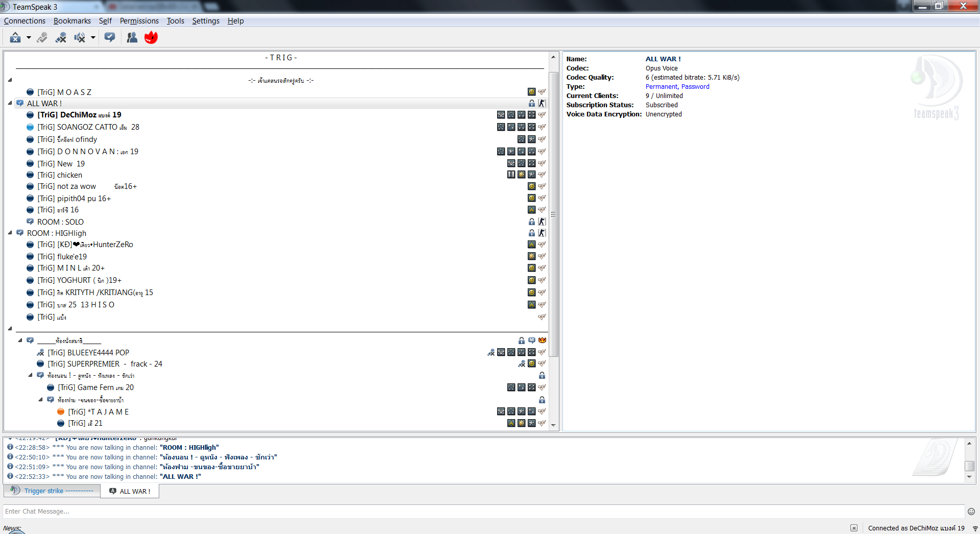Screen dimensions: 980x534
Task: Click chat log scrollbar up arrow
Action: (x=969, y=443)
